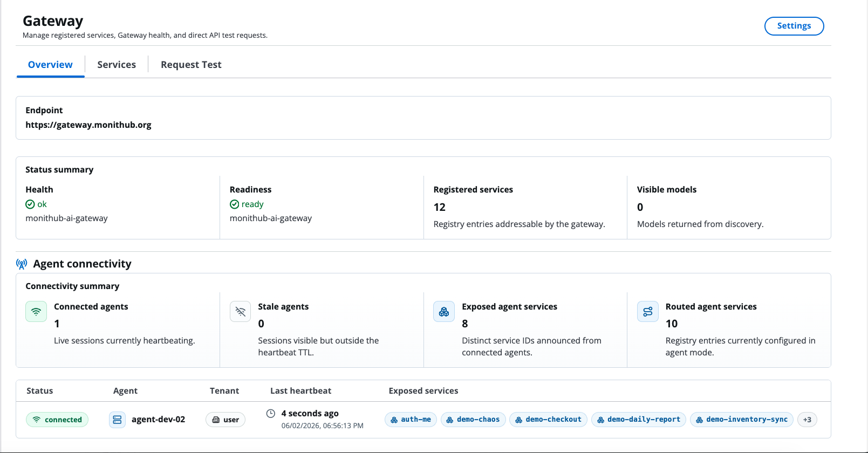Viewport: 868px width, 453px height.
Task: Select the demo-daily-report service chip
Action: click(639, 420)
